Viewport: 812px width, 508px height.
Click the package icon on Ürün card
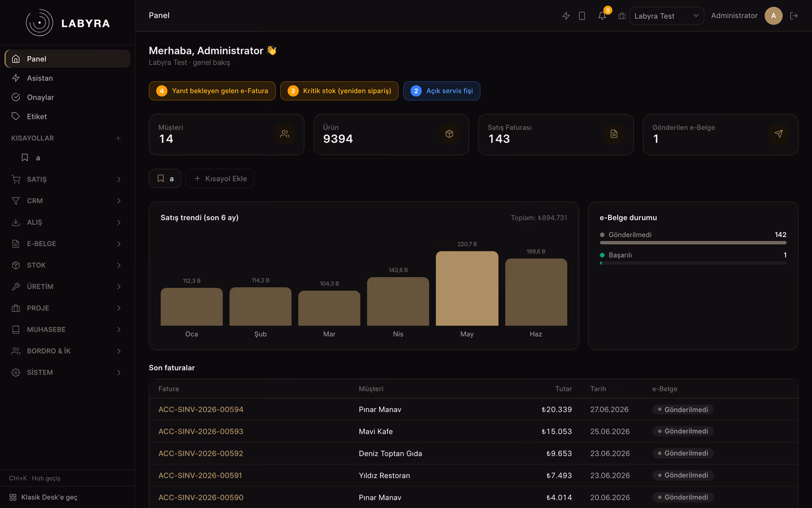449,134
